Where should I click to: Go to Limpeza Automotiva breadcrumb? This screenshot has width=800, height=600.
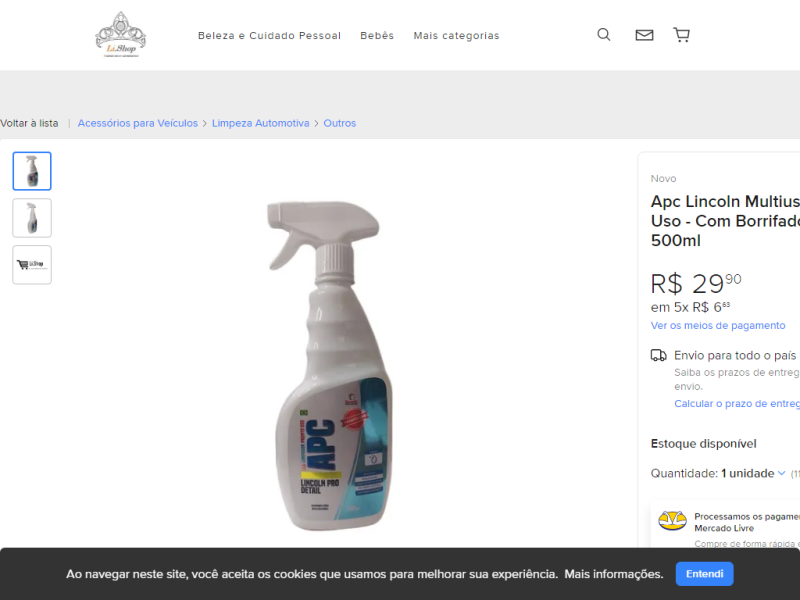pos(261,123)
